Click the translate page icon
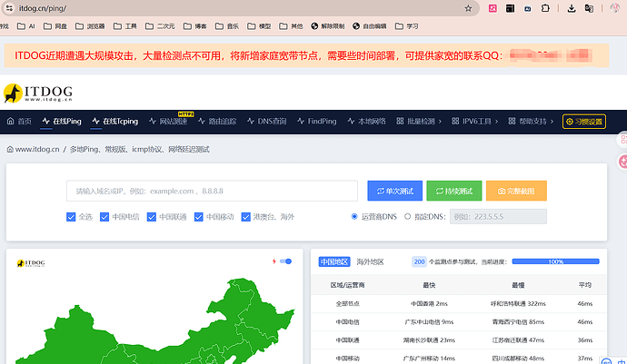The image size is (627, 364). coord(589,8)
